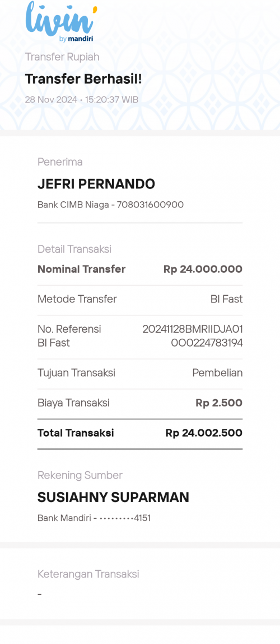Click Bank CIMB Niaga account number
This screenshot has height=644, width=280.
[x=111, y=205]
